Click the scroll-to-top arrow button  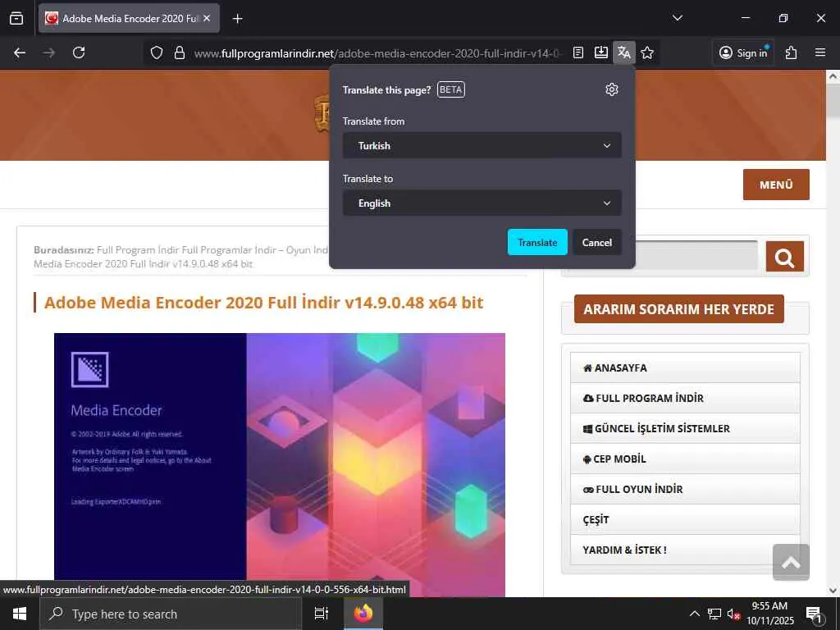(x=791, y=563)
